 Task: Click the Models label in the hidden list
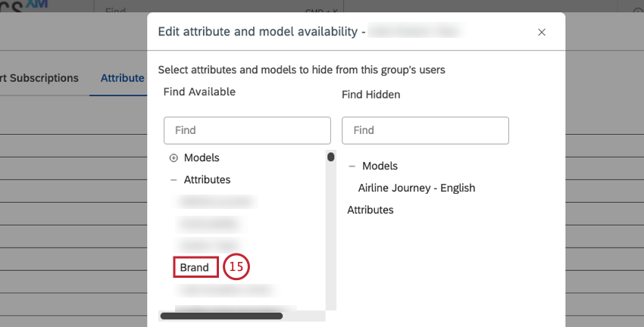(x=380, y=166)
